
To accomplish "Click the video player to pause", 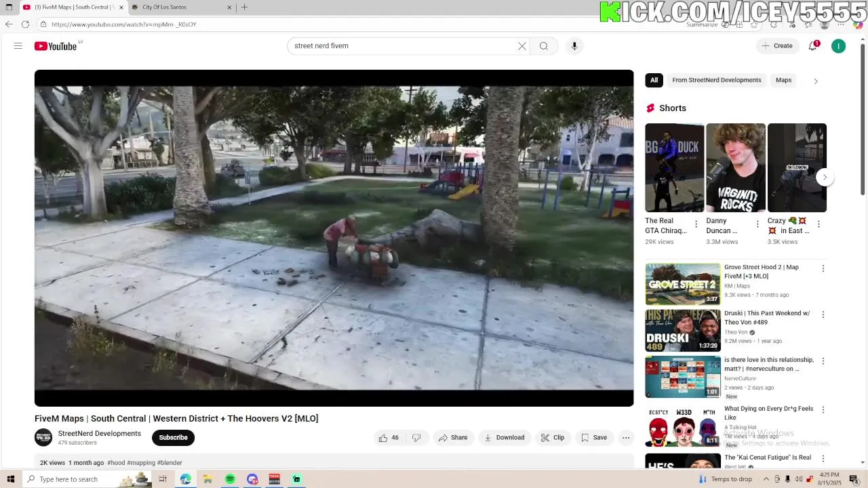I will click(x=334, y=238).
